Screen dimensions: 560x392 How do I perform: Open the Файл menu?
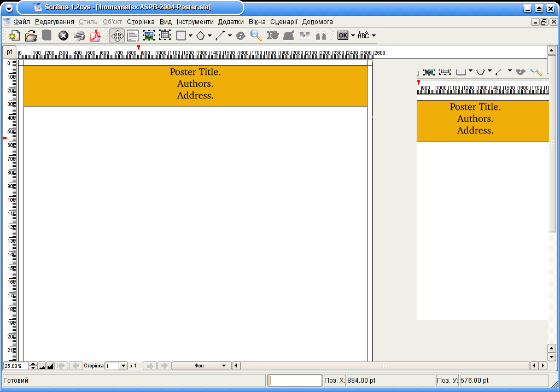[22, 22]
